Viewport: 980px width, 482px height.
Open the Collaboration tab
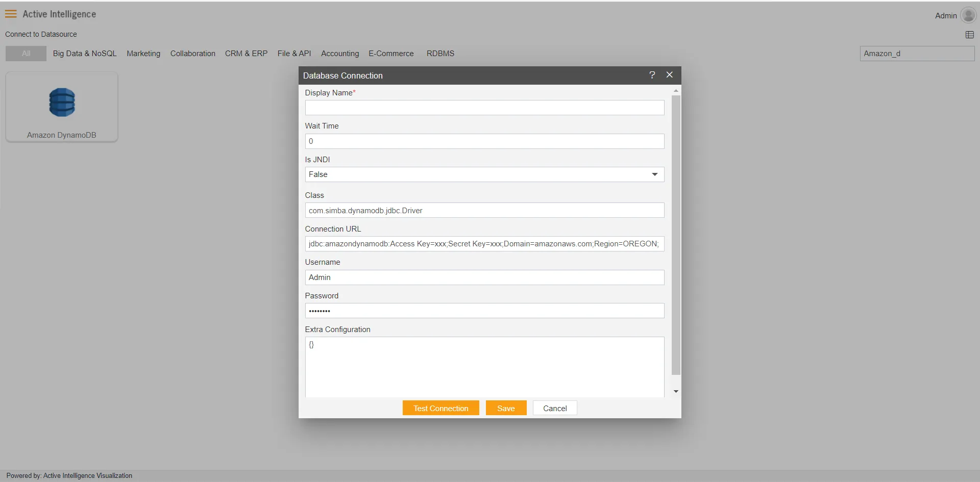click(x=193, y=54)
